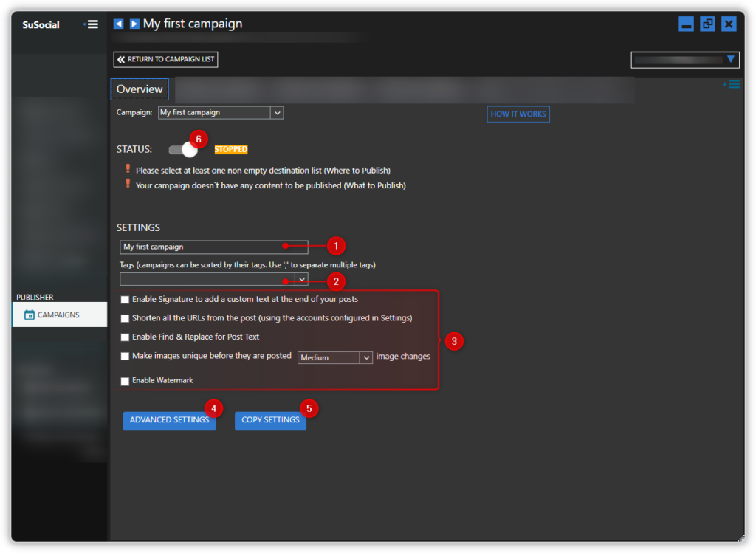Switch to the Overview tab
Image resolution: width=756 pixels, height=553 pixels.
click(139, 89)
